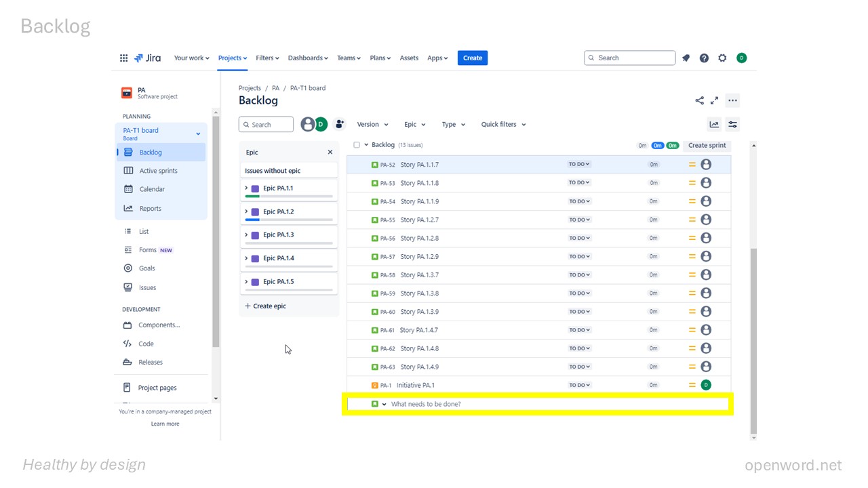Screen dimensions: 868x488
Task: Click the initiative type icon for PA-1
Action: point(374,385)
